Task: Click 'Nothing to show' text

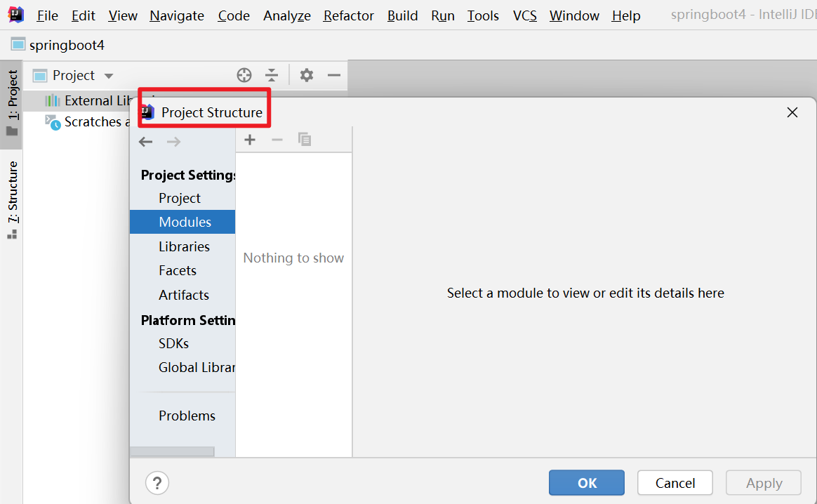Action: [x=293, y=258]
